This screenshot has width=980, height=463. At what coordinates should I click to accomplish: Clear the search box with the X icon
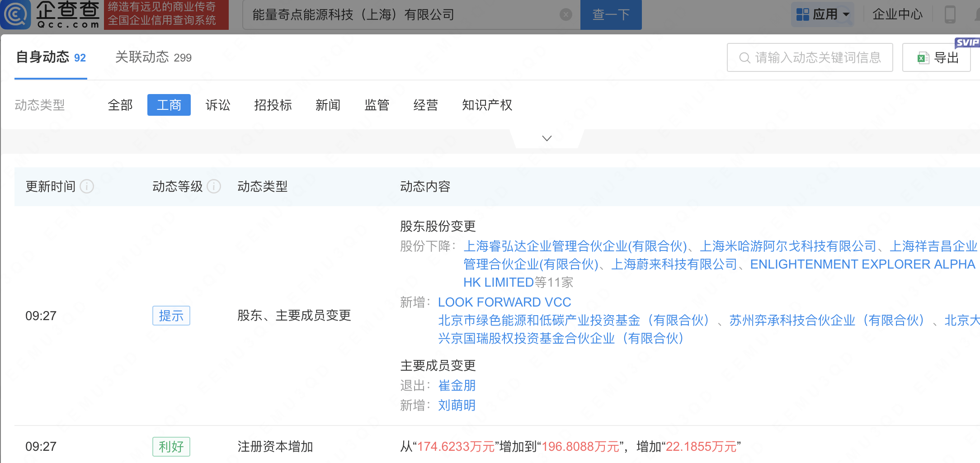[x=565, y=15]
